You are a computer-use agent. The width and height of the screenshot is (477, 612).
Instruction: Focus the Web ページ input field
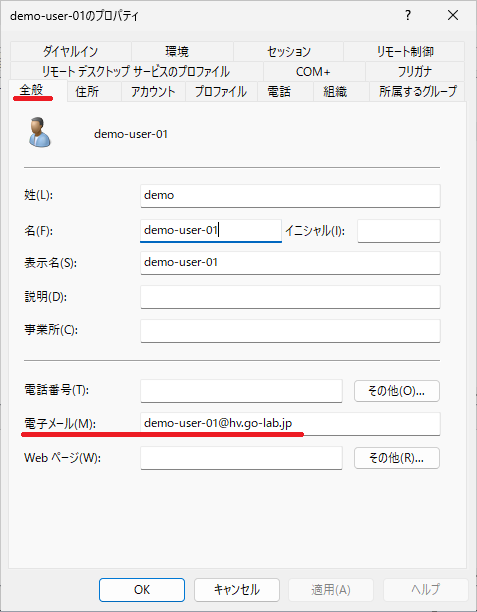pos(241,458)
